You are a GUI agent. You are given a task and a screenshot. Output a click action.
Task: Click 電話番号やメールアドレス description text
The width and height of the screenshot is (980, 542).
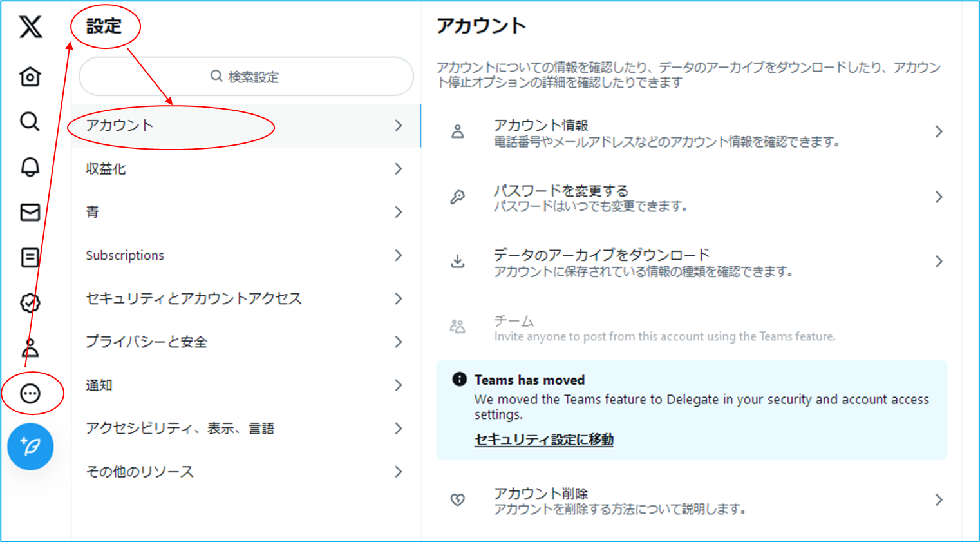click(666, 141)
